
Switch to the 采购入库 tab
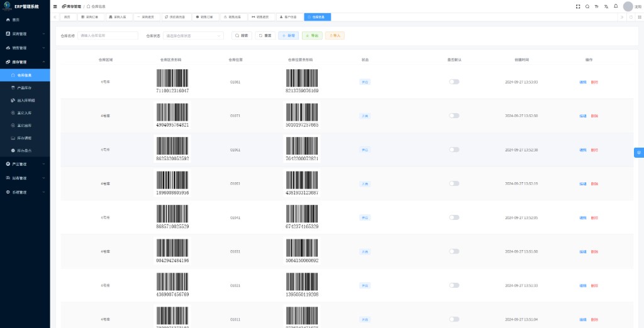click(x=119, y=17)
